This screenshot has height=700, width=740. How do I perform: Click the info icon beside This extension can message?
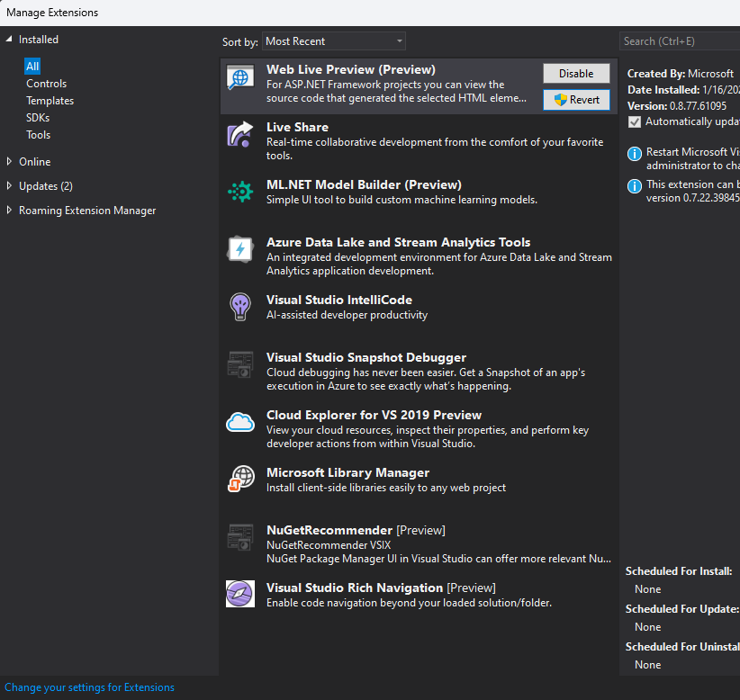[x=635, y=186]
